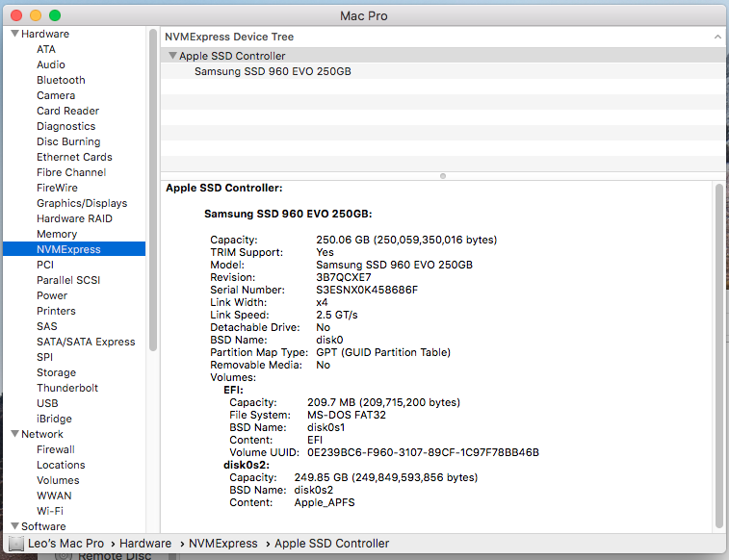Click Hardware in the path bar
The height and width of the screenshot is (560, 729).
coord(145,544)
